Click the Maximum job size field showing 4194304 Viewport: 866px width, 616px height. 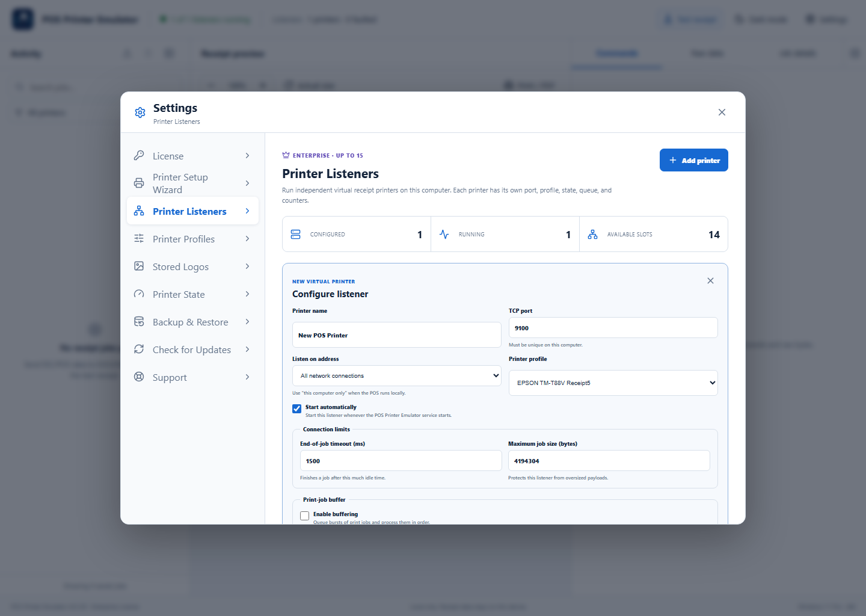point(609,461)
